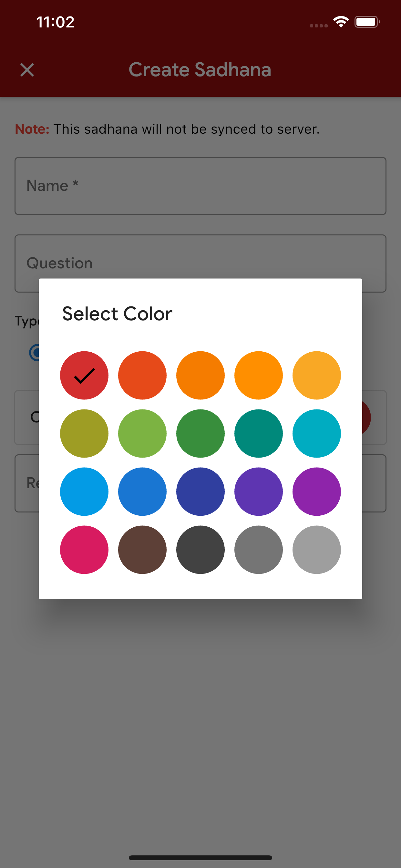
Task: Choose the dark green color circle
Action: (200, 433)
